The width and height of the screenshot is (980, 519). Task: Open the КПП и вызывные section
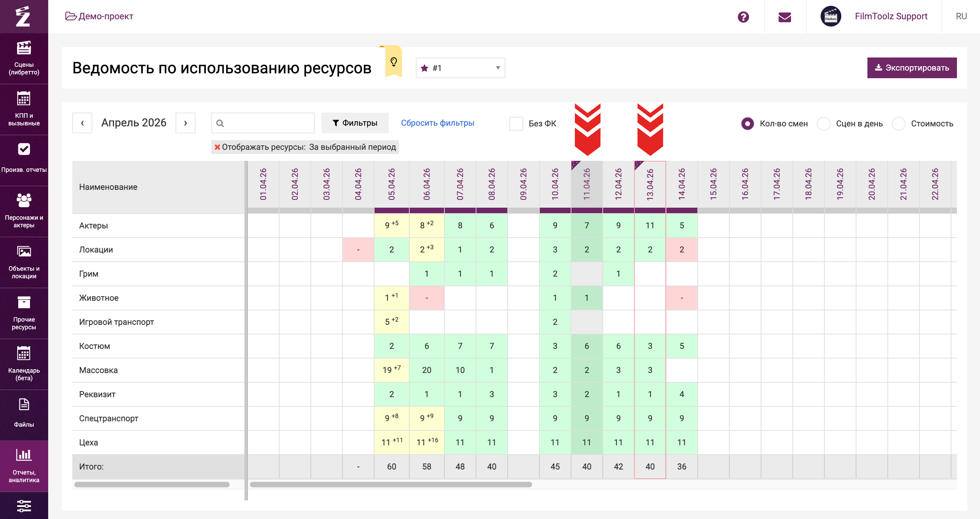pos(24,109)
